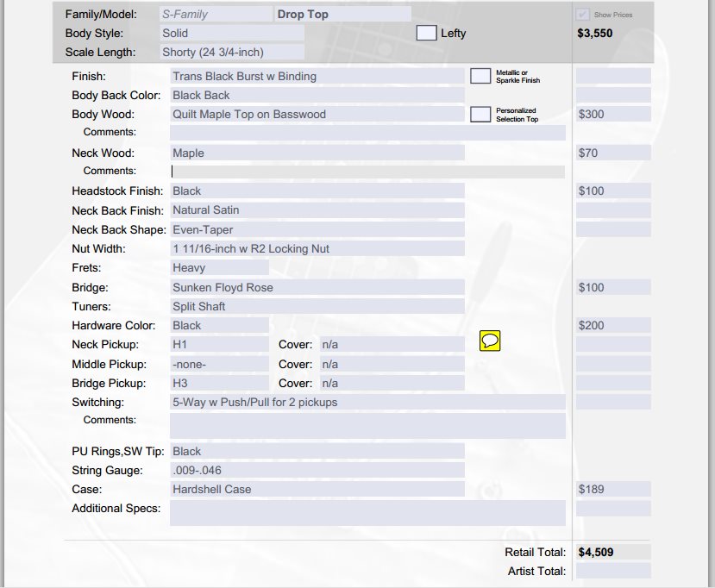This screenshot has height=588, width=715.
Task: Open the Body Style dropdown showing Solid
Action: click(x=231, y=33)
